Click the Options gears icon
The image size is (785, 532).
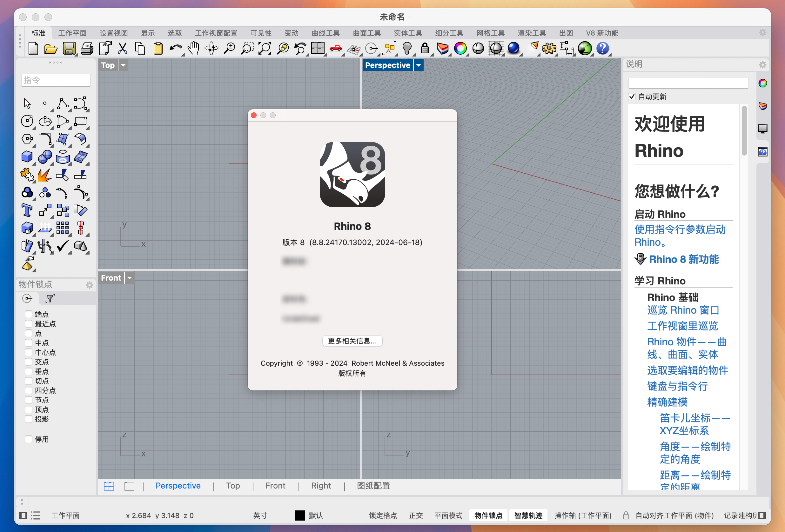[x=549, y=49]
